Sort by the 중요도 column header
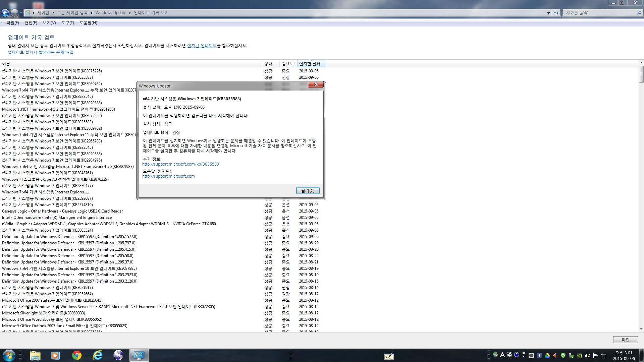This screenshot has width=644, height=362. click(x=288, y=64)
